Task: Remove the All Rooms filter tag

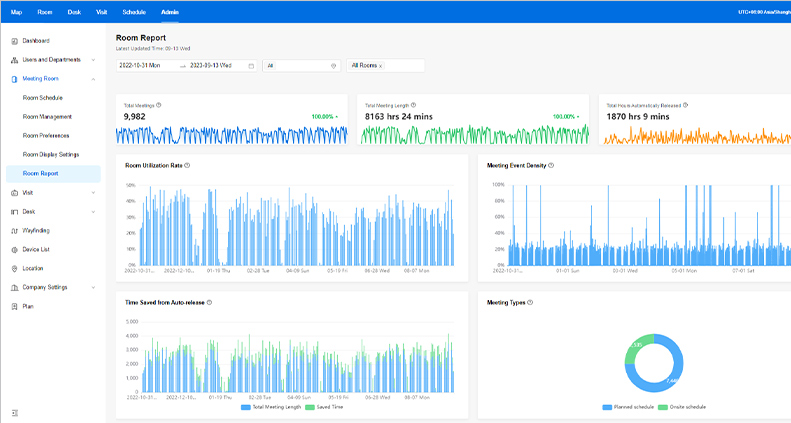Action: click(381, 66)
